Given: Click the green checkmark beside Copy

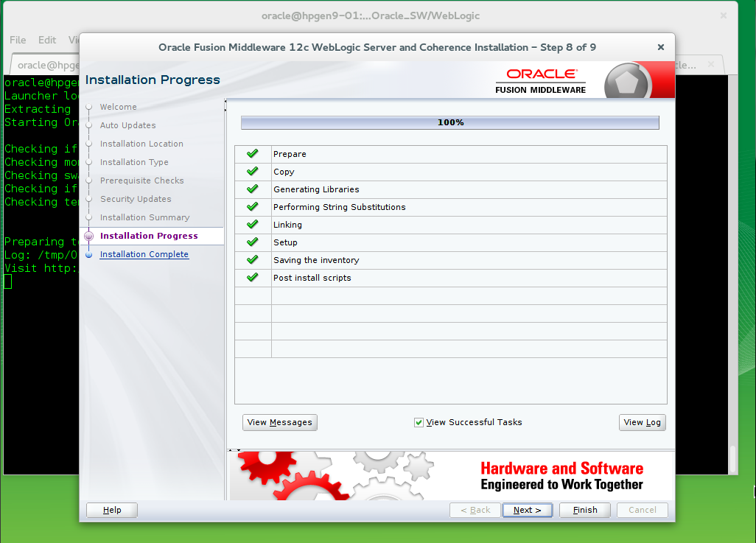Looking at the screenshot, I should pos(253,172).
